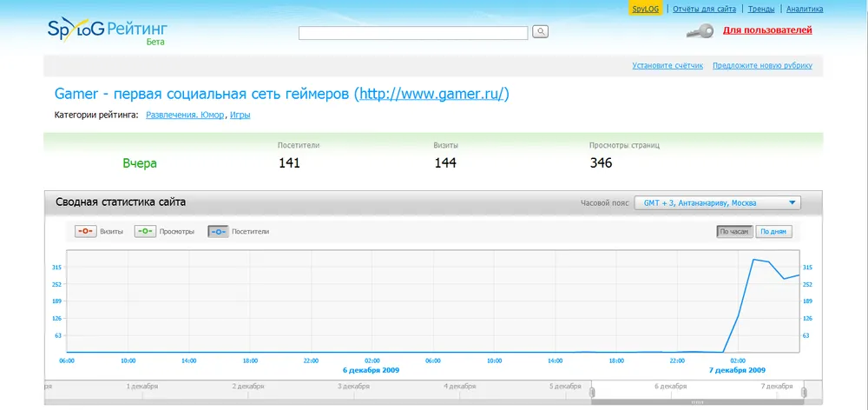Toggle the red Визиты series icon
Viewport: 868px width, 410px height.
(x=86, y=231)
